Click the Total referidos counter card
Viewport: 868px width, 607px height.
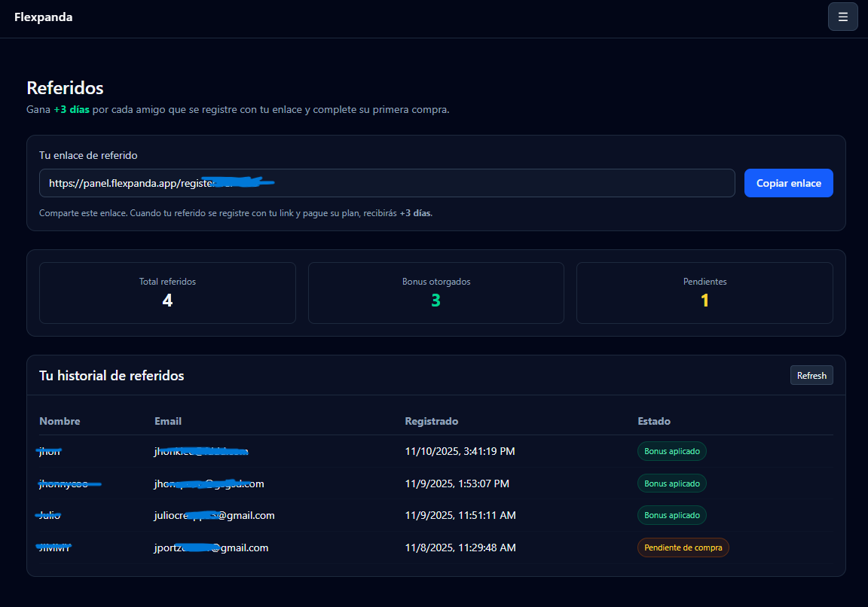[x=167, y=293]
